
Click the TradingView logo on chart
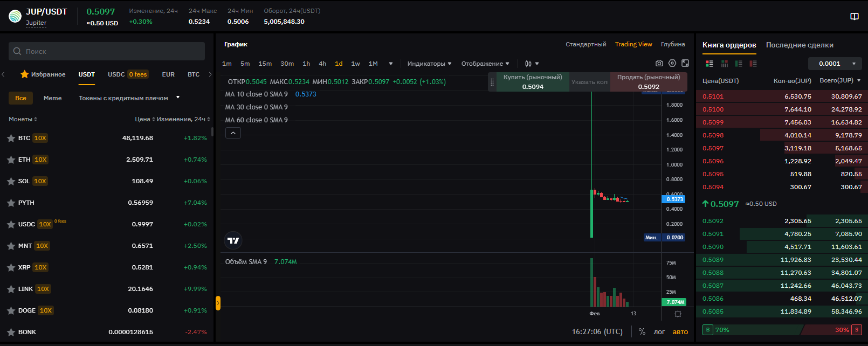tap(233, 240)
